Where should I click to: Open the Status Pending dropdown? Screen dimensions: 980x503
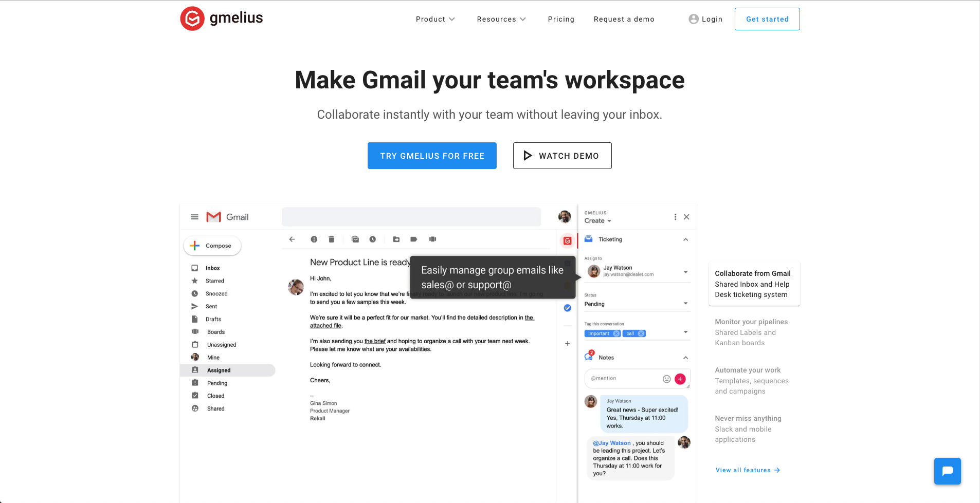pos(637,304)
